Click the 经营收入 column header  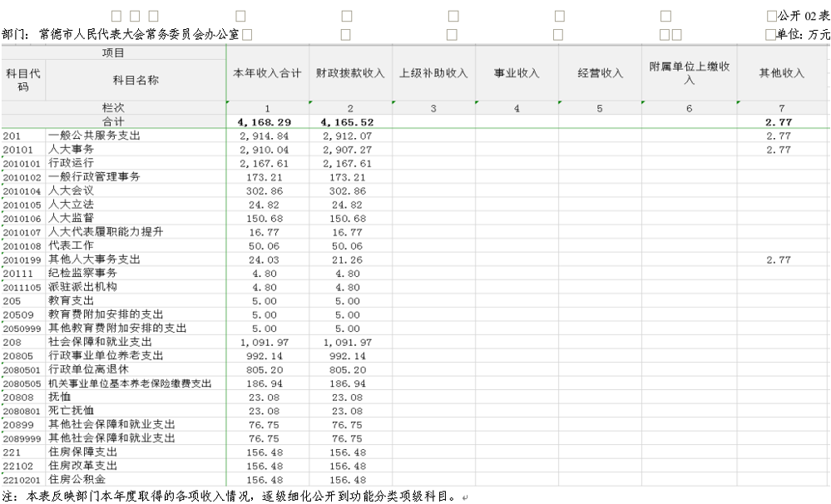[x=600, y=73]
